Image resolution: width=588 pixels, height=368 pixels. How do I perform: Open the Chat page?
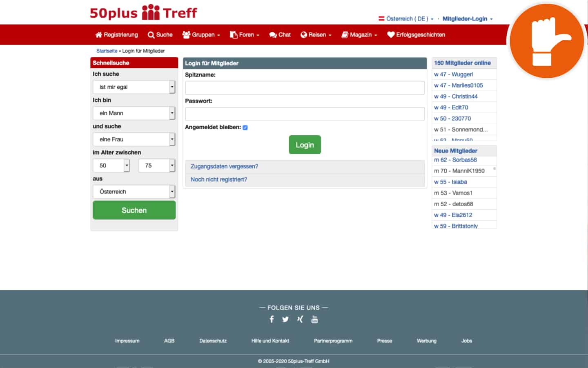click(280, 35)
